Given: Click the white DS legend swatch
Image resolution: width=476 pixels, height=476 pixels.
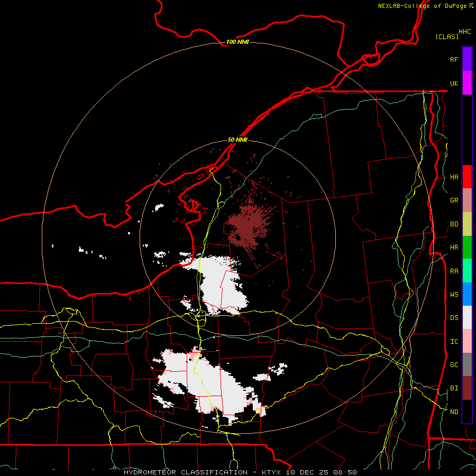Looking at the screenshot, I should (467, 317).
